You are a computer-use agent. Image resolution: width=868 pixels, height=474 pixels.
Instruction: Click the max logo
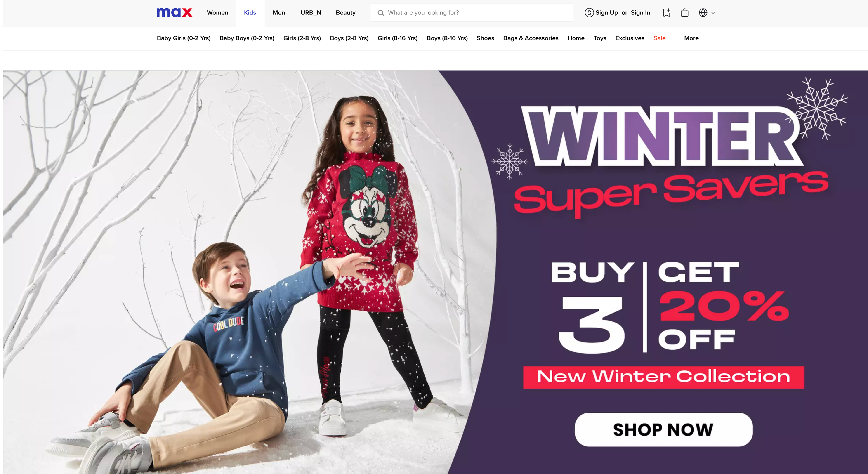point(174,12)
